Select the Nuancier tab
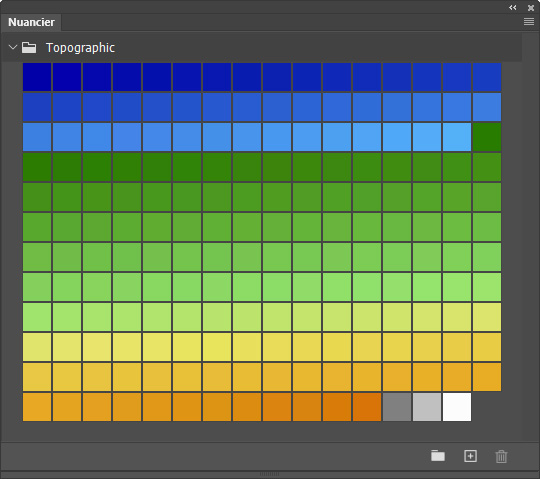 (31, 22)
